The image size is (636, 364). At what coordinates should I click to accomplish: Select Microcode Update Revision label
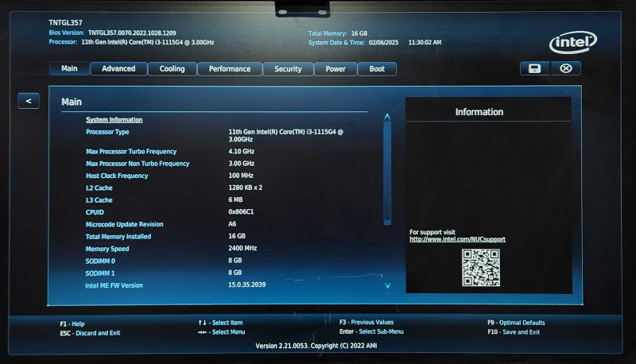(x=124, y=224)
